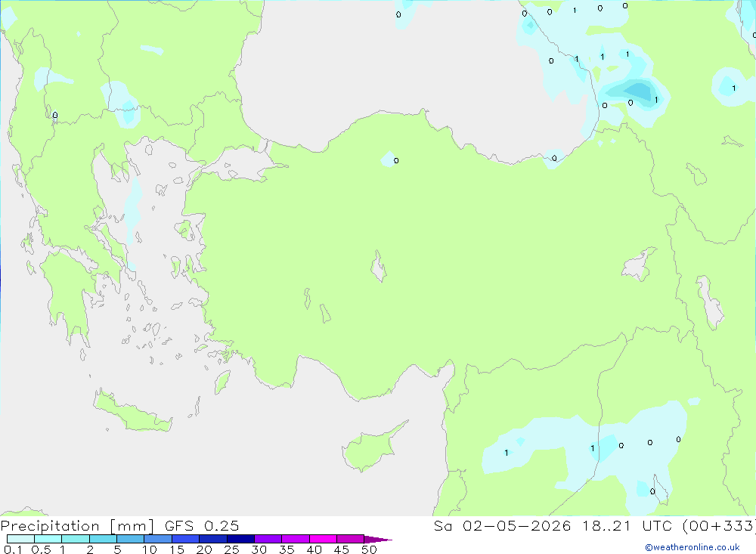756x554 pixels.
Task: Click the darkest blue precipitation cell in the Caucasus
Action: [x=638, y=91]
